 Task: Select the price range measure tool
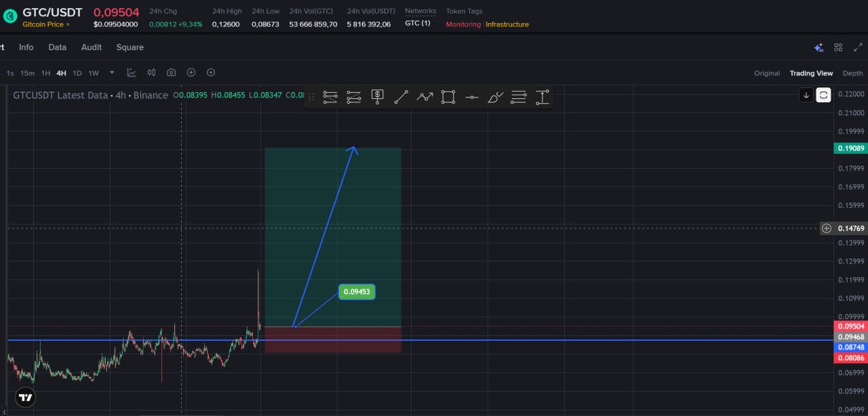pyautogui.click(x=542, y=97)
